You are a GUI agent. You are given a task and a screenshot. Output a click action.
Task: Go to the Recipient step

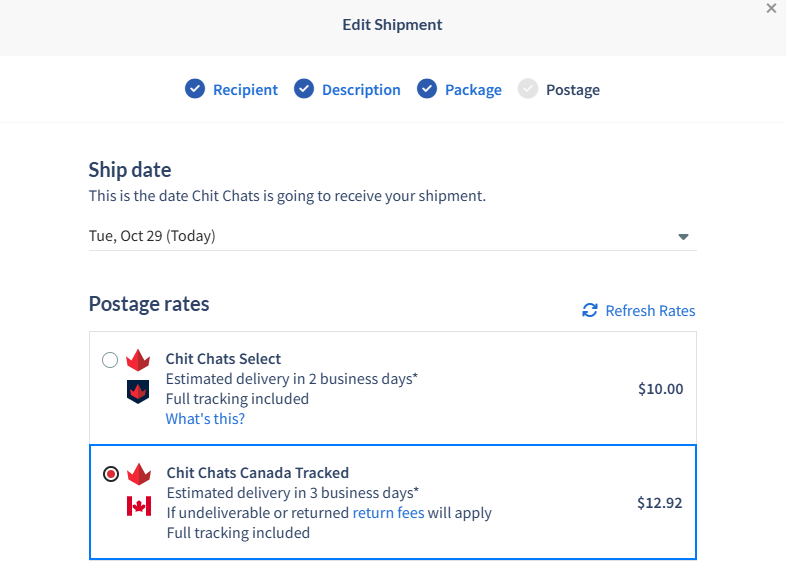point(245,90)
